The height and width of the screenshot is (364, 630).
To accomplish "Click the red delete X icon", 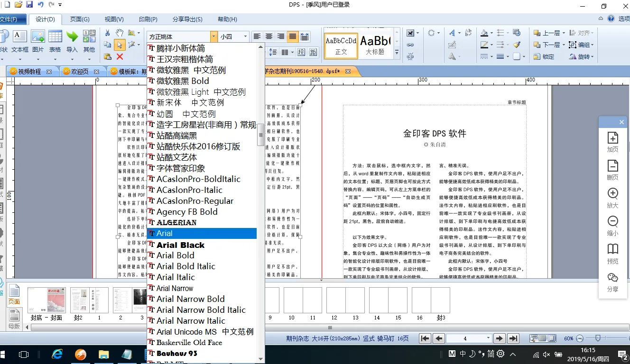I will [120, 57].
